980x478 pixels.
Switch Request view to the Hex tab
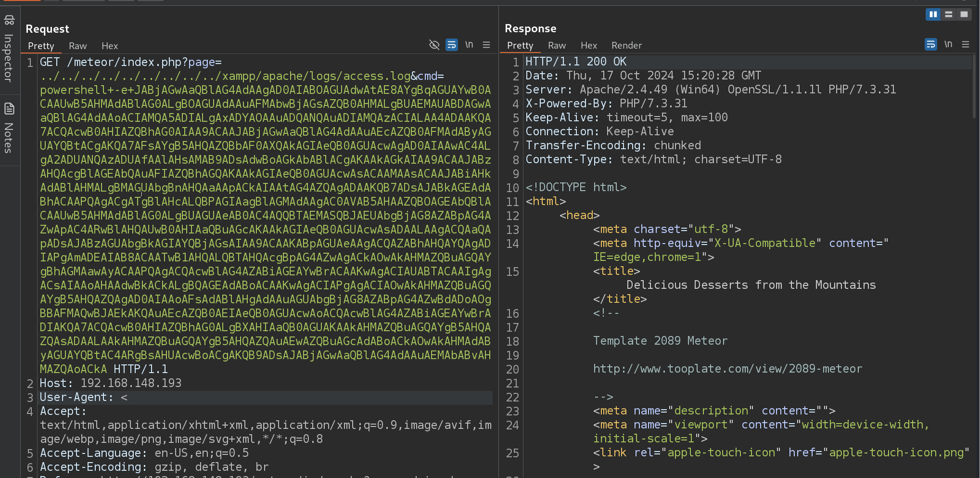tap(109, 46)
